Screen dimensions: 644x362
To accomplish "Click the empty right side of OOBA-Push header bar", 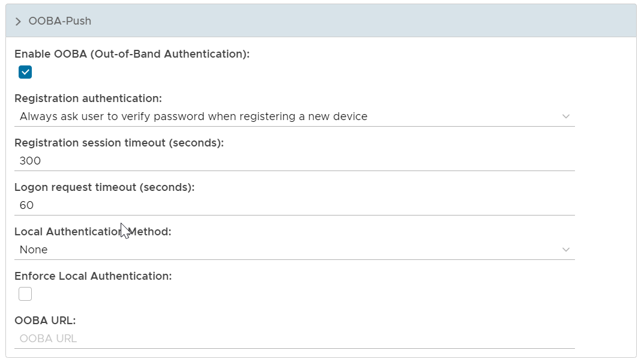I will [x=420, y=22].
